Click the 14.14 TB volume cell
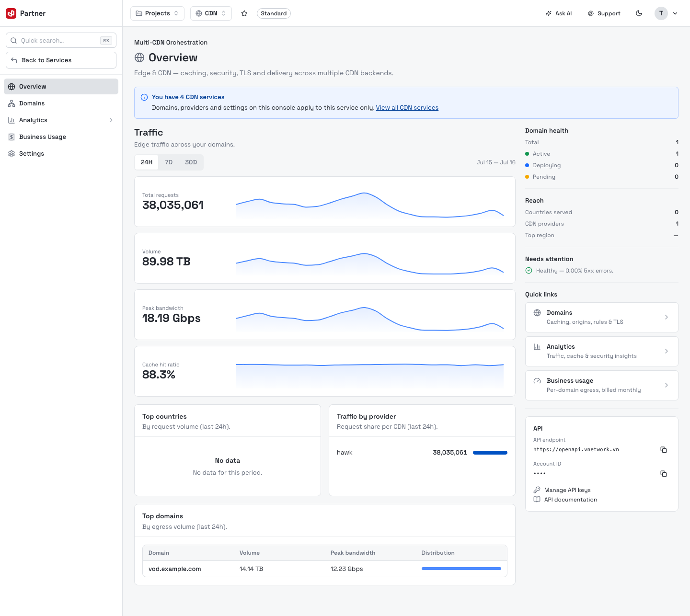Viewport: 690px width, 616px height. (x=251, y=569)
